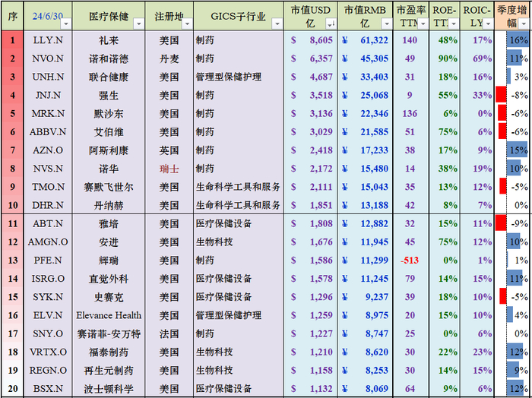The image size is (532, 398).
Task: Select registration cell 法国
Action: [169, 333]
